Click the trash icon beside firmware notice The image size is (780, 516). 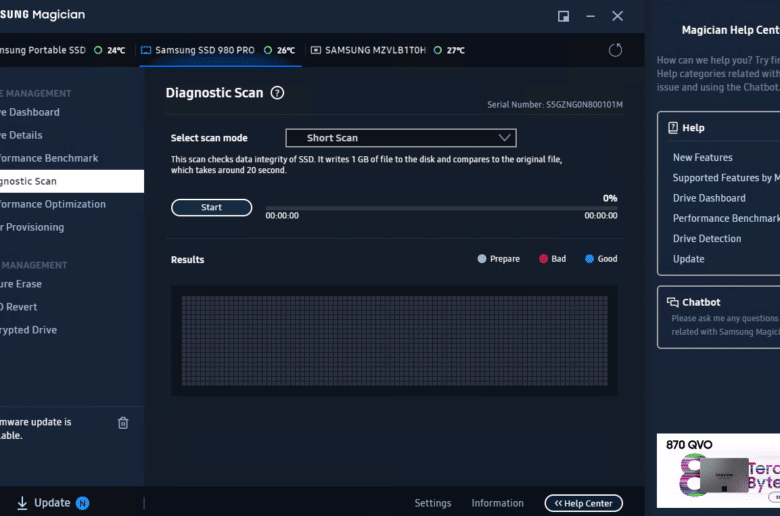pos(123,423)
